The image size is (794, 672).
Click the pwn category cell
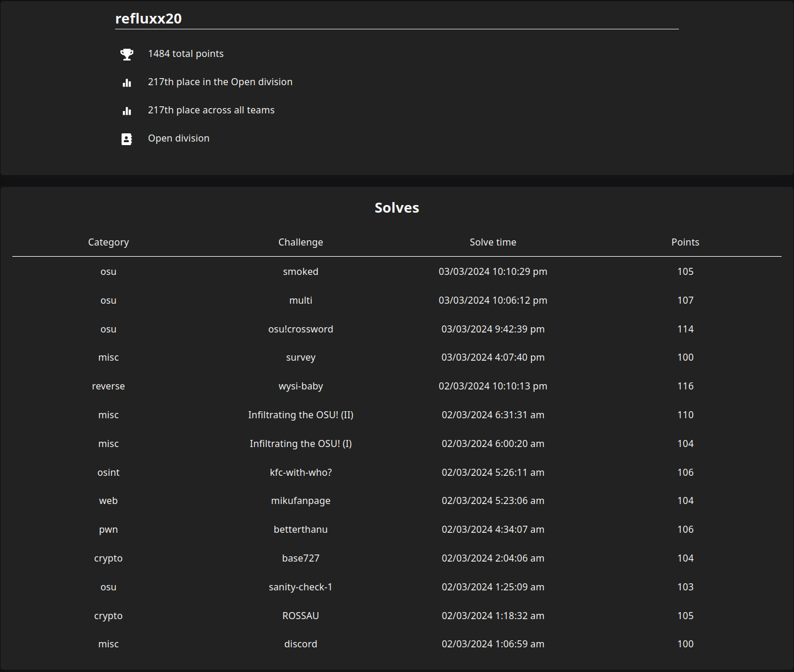(109, 529)
